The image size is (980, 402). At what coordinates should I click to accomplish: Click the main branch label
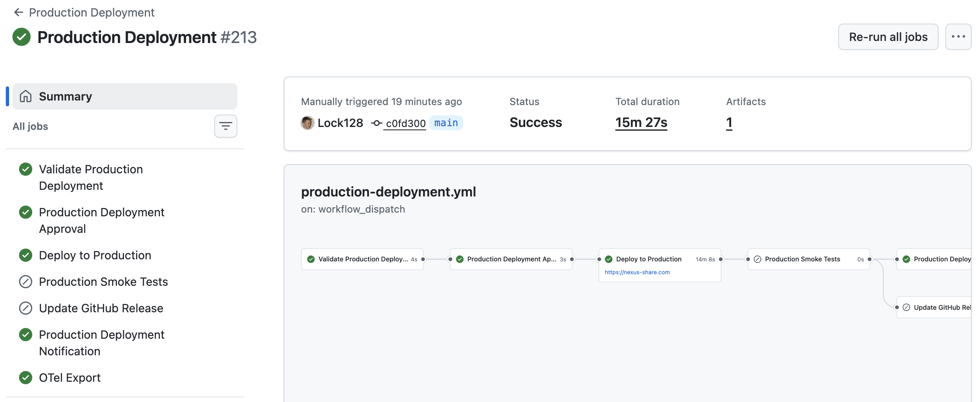[446, 123]
